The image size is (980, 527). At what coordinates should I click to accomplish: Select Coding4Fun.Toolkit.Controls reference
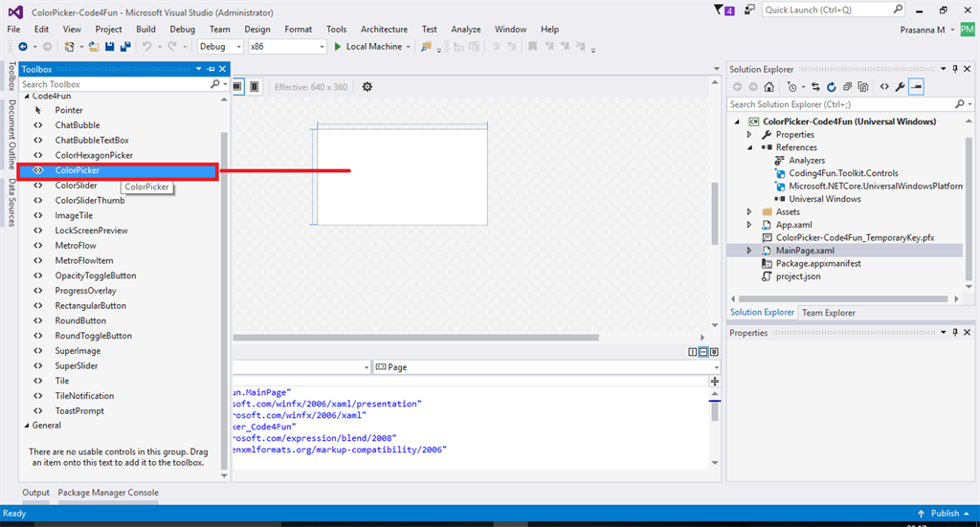(x=843, y=173)
